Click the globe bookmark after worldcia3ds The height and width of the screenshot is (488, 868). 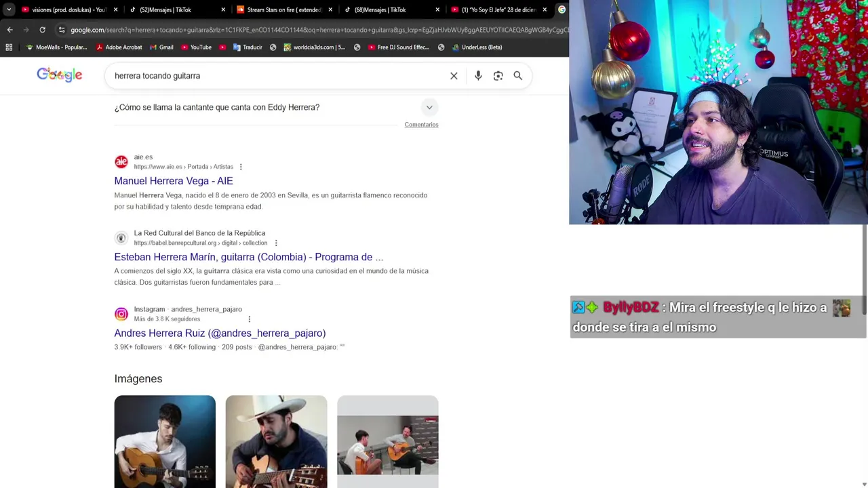point(357,47)
